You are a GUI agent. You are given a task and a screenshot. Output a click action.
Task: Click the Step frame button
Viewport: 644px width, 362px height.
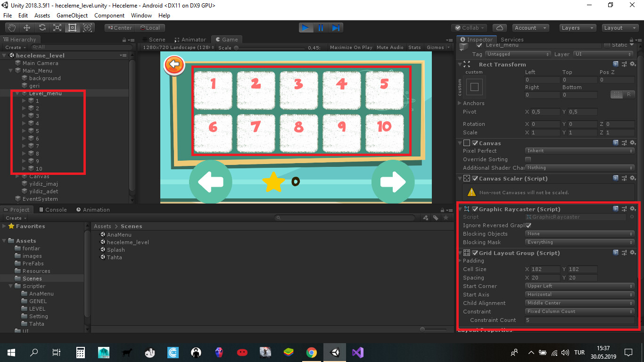pyautogui.click(x=336, y=28)
